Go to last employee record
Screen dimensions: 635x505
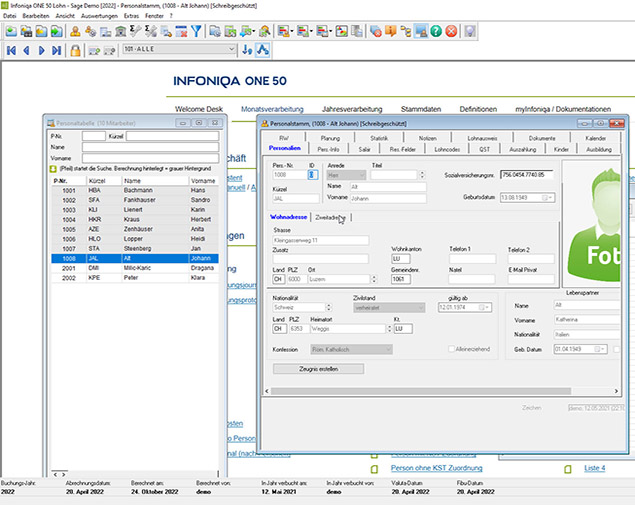[x=56, y=51]
